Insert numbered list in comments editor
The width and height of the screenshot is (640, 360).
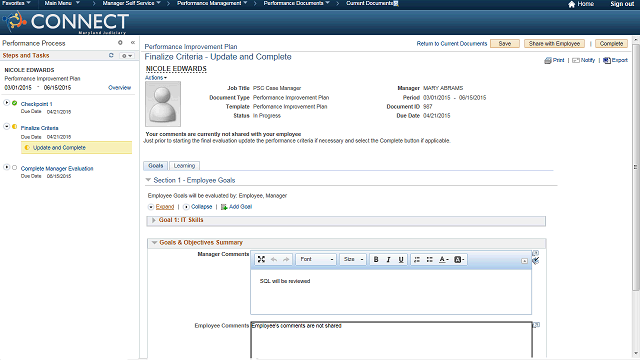coord(417,259)
